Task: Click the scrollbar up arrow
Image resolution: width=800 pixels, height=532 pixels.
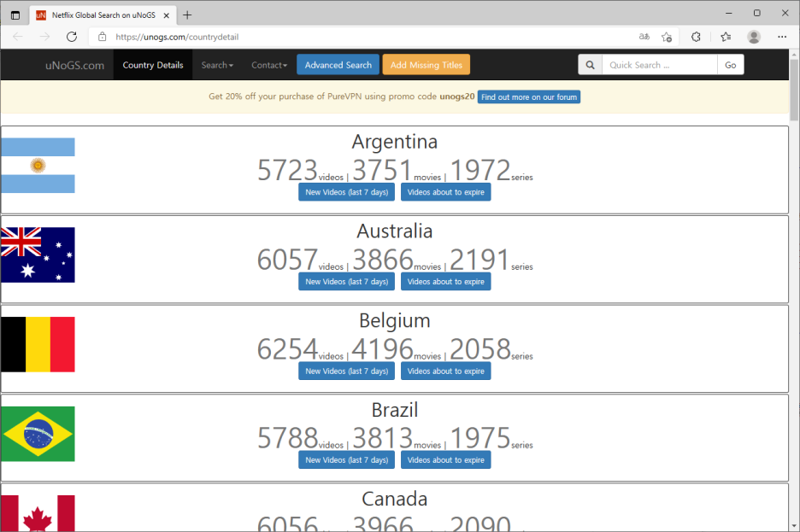Action: 794,54
